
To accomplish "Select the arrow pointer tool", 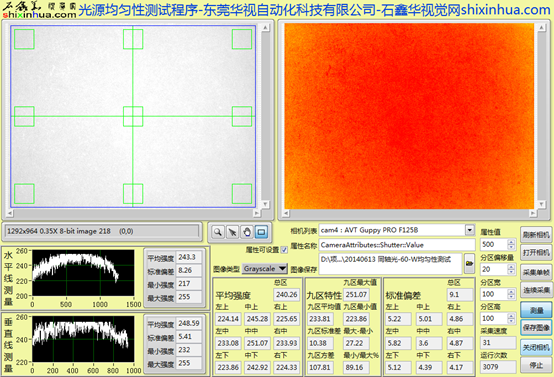I will [232, 232].
